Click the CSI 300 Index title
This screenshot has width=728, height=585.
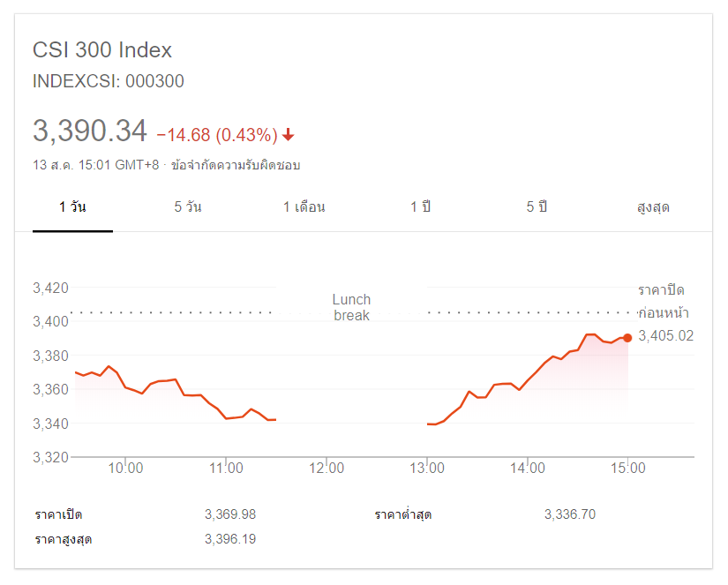point(102,50)
